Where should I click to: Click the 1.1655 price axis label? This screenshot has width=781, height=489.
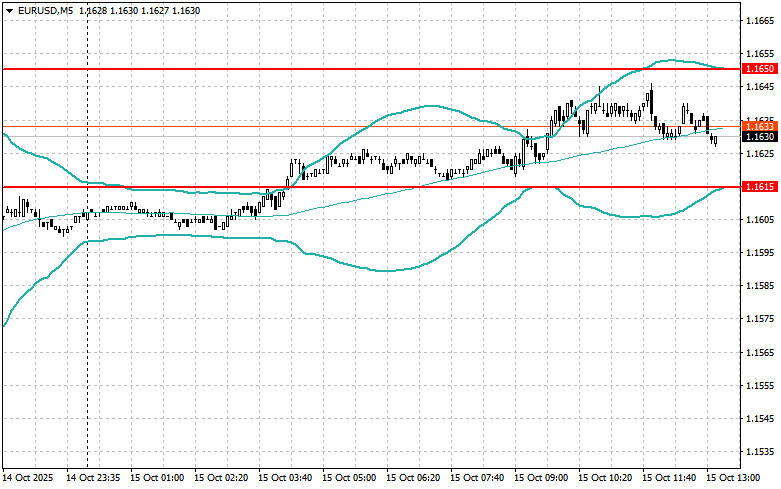coord(760,54)
